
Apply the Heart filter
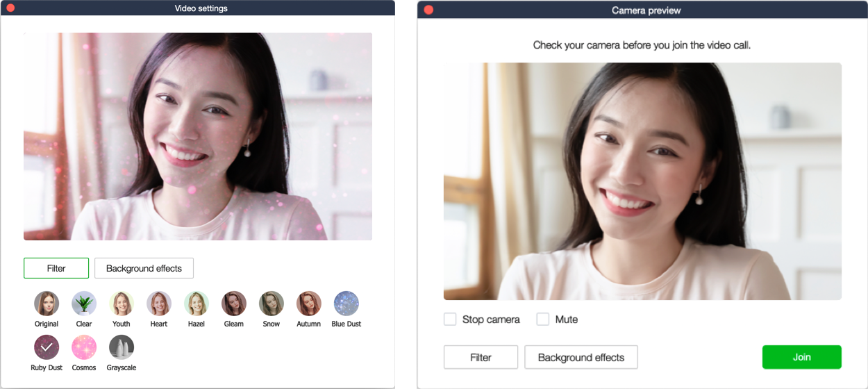[159, 304]
